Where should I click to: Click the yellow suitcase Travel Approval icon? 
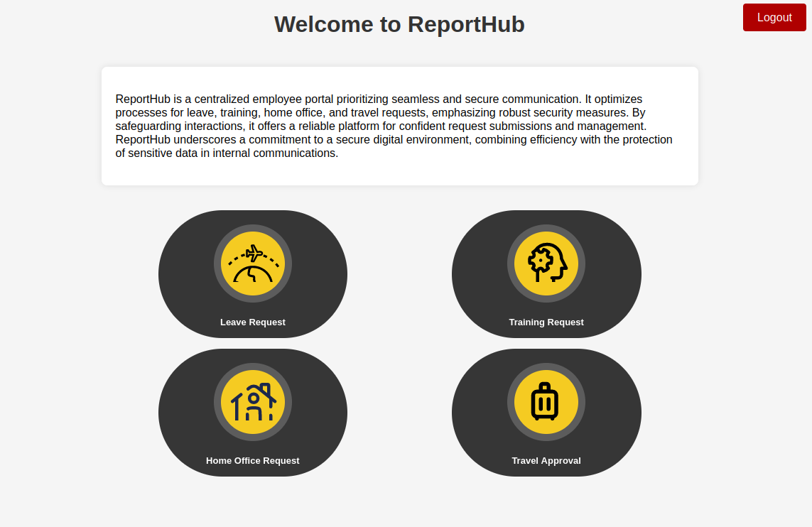(x=546, y=402)
